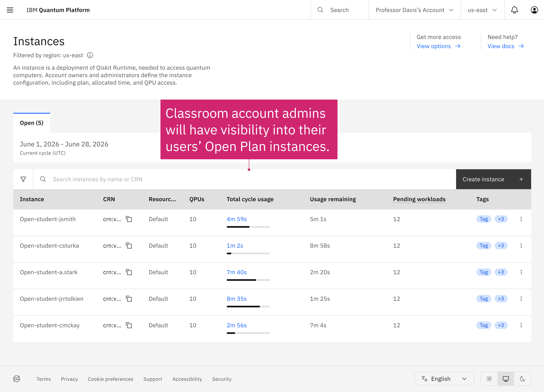
Task: Open the hamburger navigation menu
Action: tap(10, 10)
